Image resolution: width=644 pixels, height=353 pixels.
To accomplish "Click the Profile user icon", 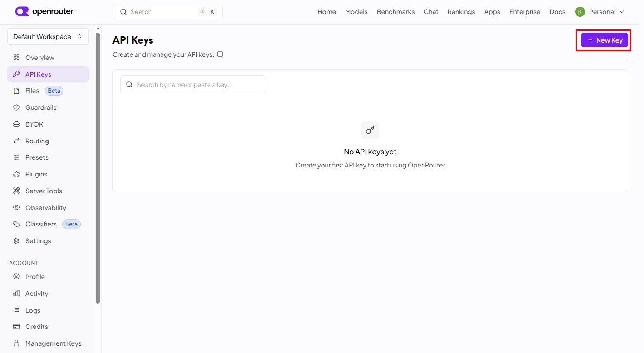I will pos(16,277).
